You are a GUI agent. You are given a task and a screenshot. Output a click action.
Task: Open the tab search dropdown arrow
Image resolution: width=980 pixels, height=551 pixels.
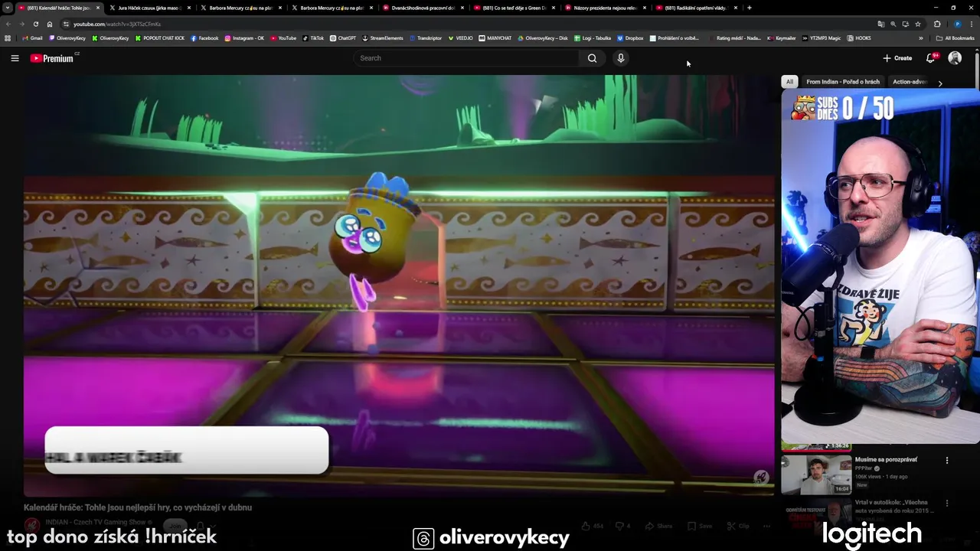pos(8,8)
